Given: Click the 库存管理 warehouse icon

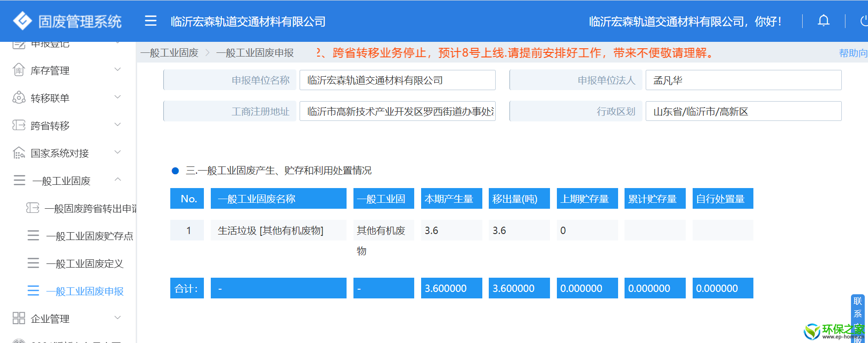Looking at the screenshot, I should tap(18, 70).
